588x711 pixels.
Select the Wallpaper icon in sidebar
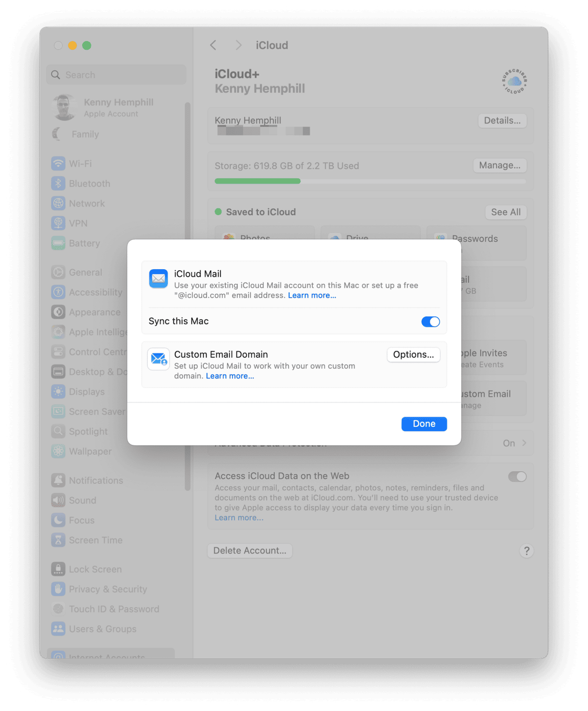pyautogui.click(x=58, y=451)
